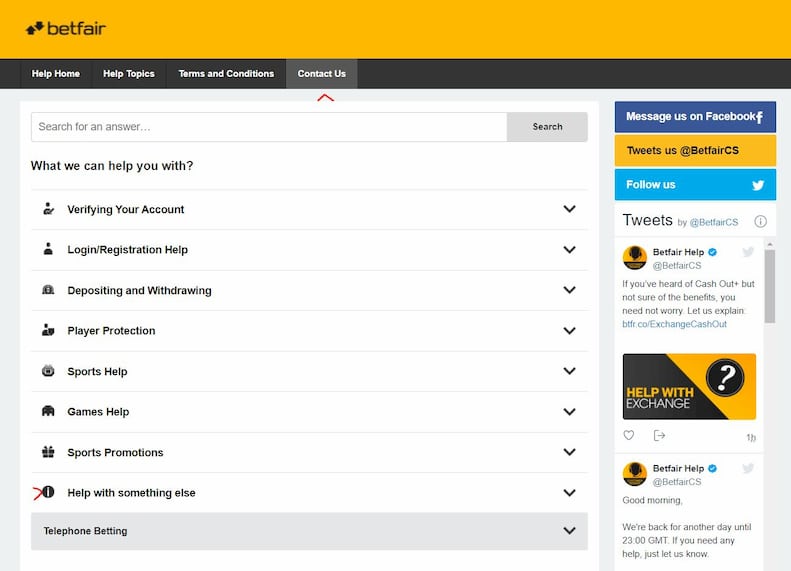The image size is (791, 571).
Task: Click Twitter bird icon on first tweet
Action: (x=748, y=252)
